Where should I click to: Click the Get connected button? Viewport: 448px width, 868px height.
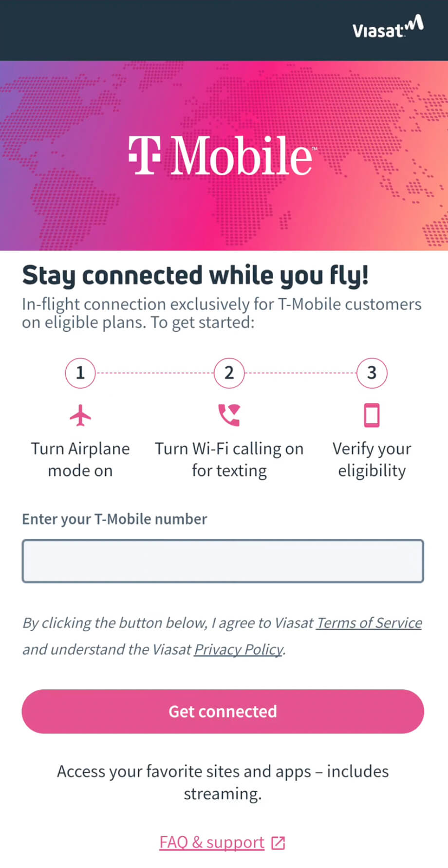click(x=223, y=712)
